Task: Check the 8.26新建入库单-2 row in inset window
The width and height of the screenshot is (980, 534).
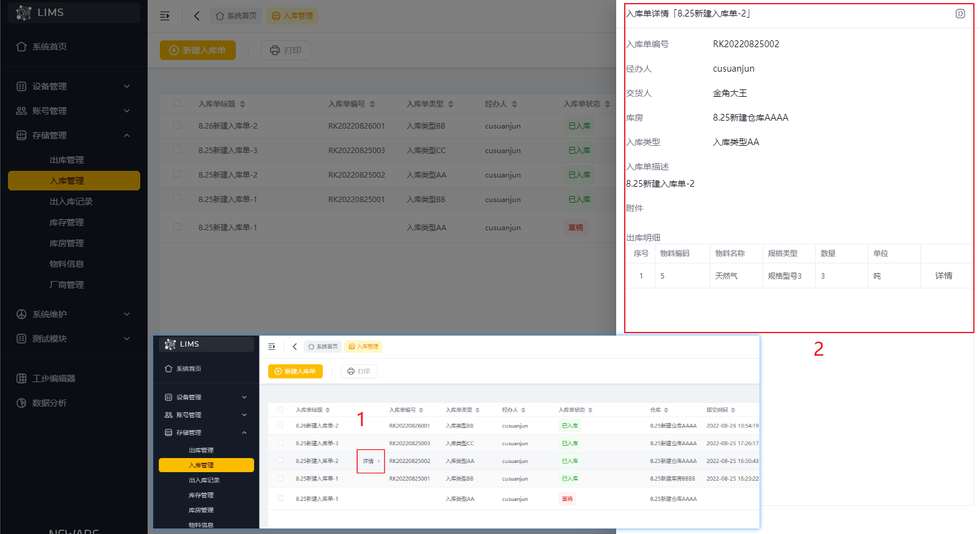Action: click(281, 425)
